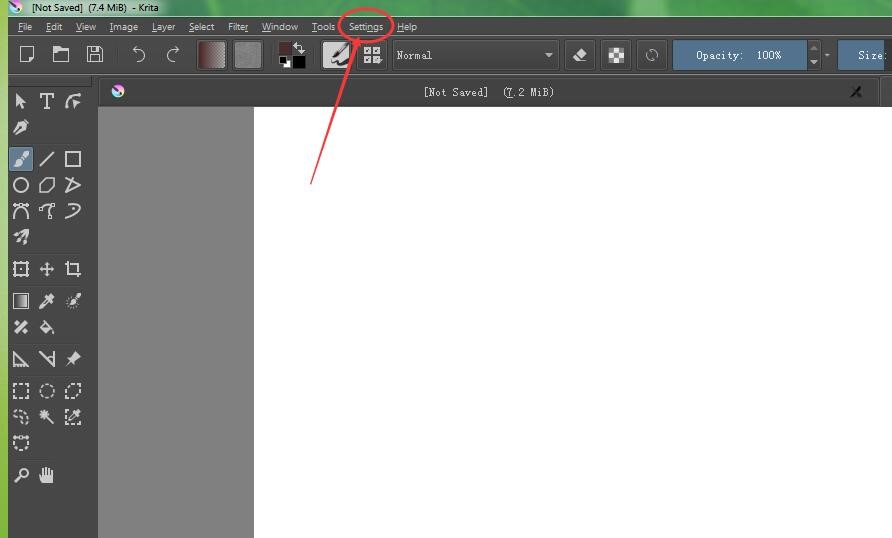892x538 pixels.
Task: Swap foreground and background colors
Action: click(x=299, y=47)
